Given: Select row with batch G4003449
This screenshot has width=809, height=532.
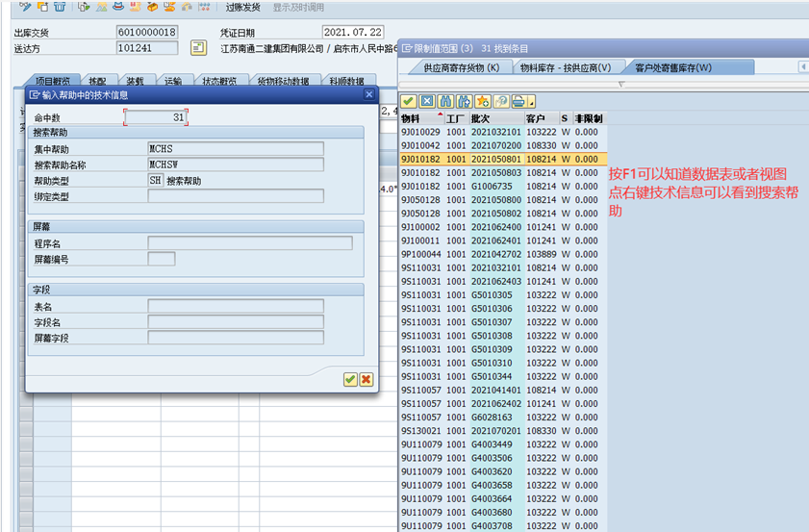Looking at the screenshot, I should [x=503, y=444].
